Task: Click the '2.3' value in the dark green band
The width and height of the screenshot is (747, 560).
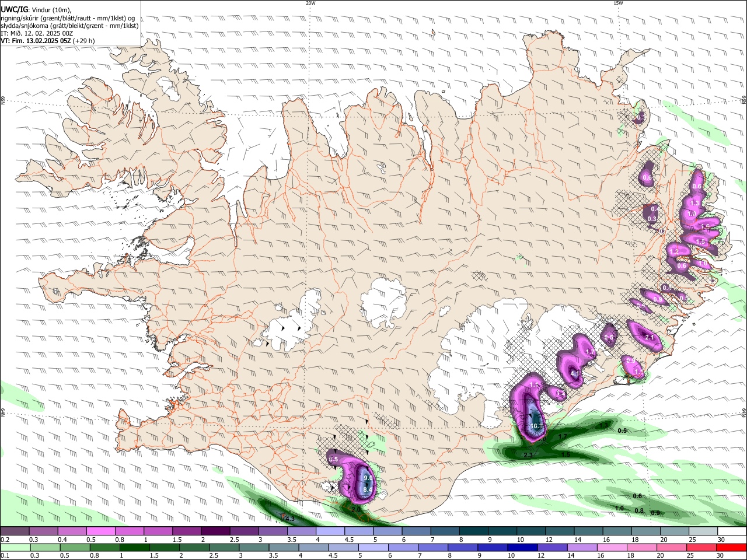Action: [x=528, y=455]
